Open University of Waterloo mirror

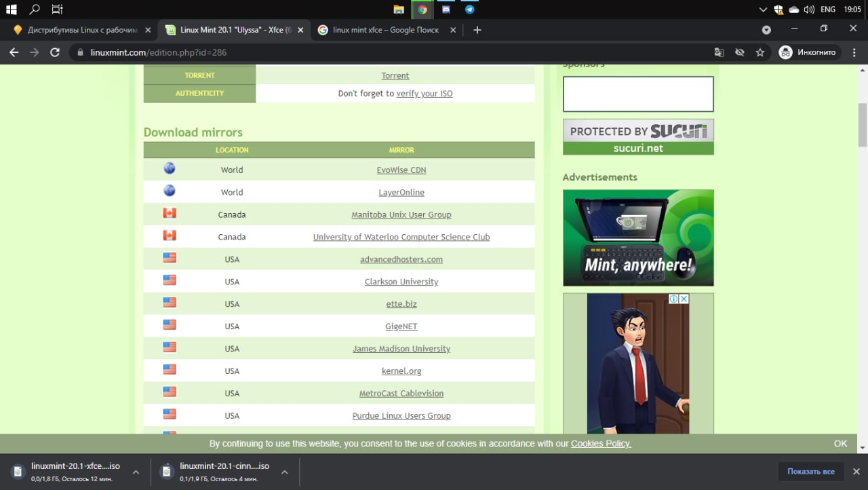(x=401, y=237)
